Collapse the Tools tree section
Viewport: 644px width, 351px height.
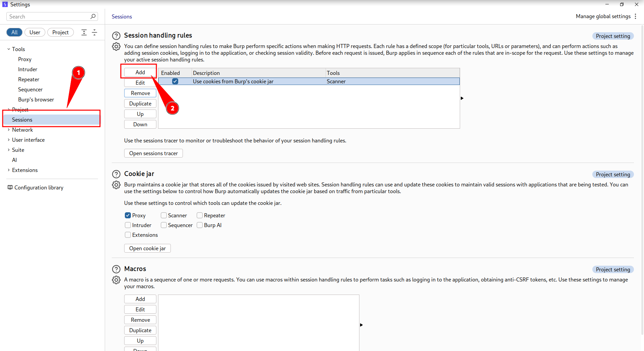tap(9, 49)
